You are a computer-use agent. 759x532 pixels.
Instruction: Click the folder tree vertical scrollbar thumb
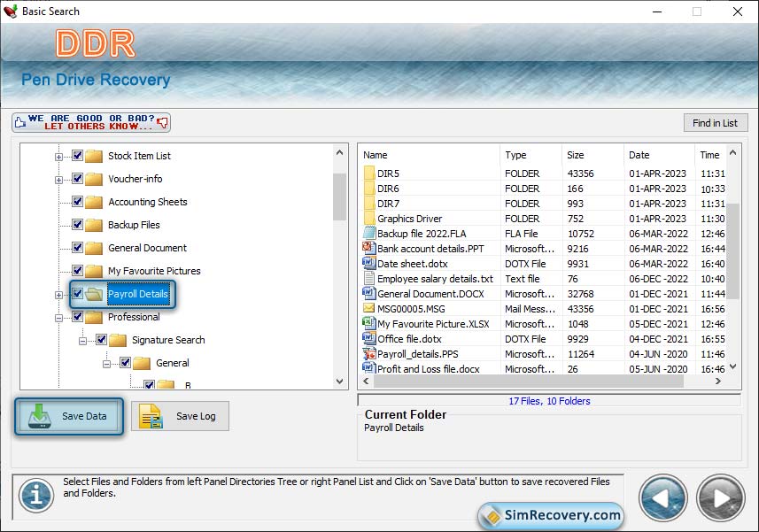[339, 197]
